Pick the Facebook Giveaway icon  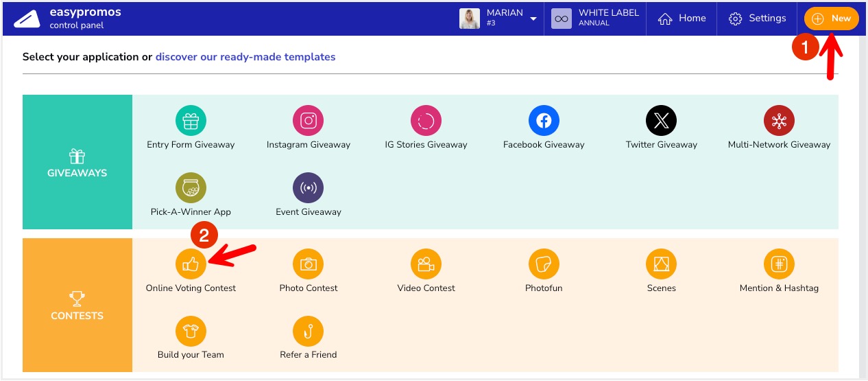click(544, 122)
